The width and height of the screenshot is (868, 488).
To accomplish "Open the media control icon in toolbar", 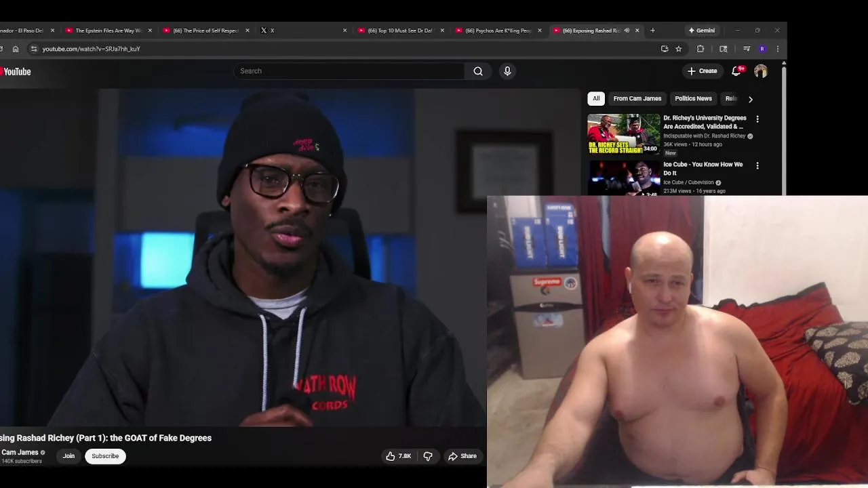I will coord(747,49).
